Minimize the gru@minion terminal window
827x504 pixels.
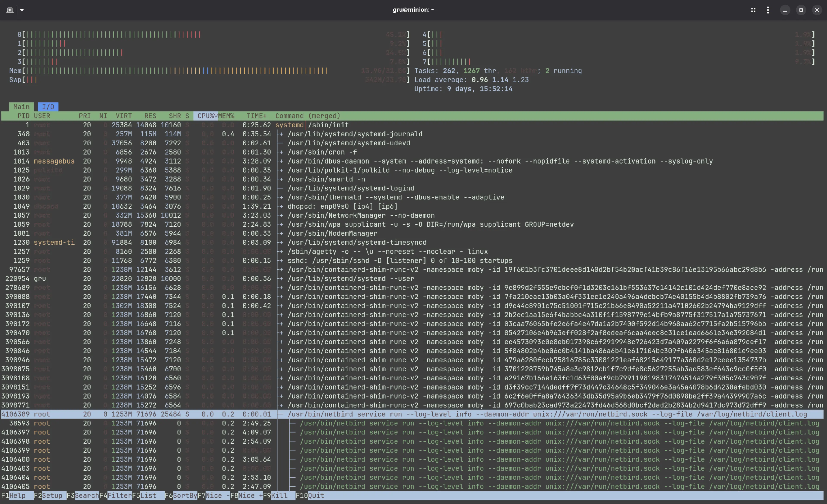(x=785, y=10)
